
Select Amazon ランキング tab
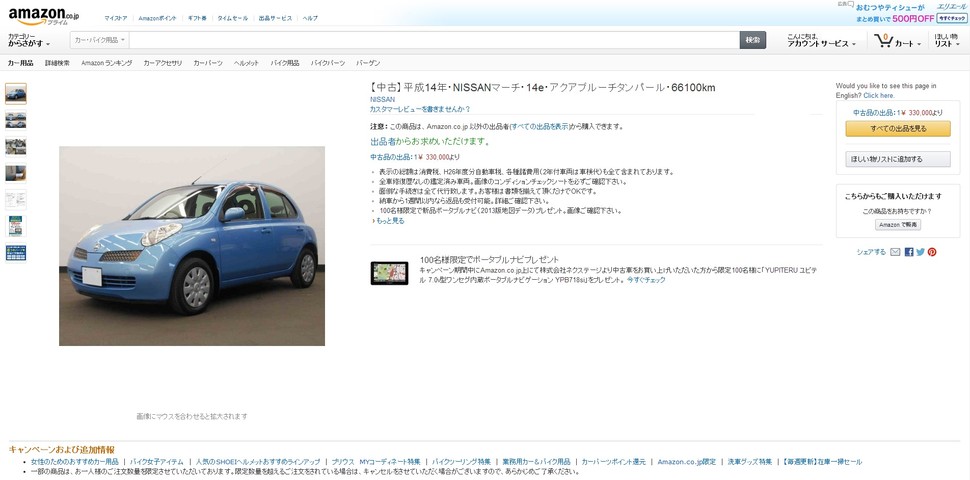(x=106, y=63)
